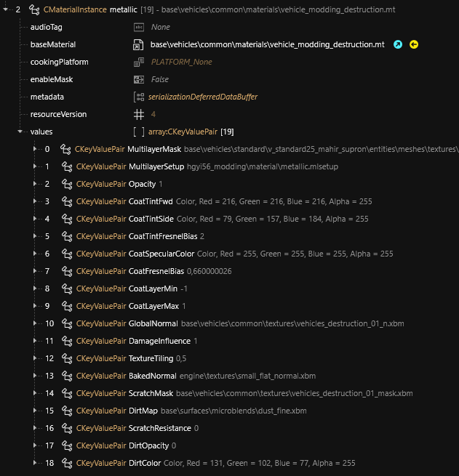Click the blue open-reference icon beside baseMaterial

(398, 44)
